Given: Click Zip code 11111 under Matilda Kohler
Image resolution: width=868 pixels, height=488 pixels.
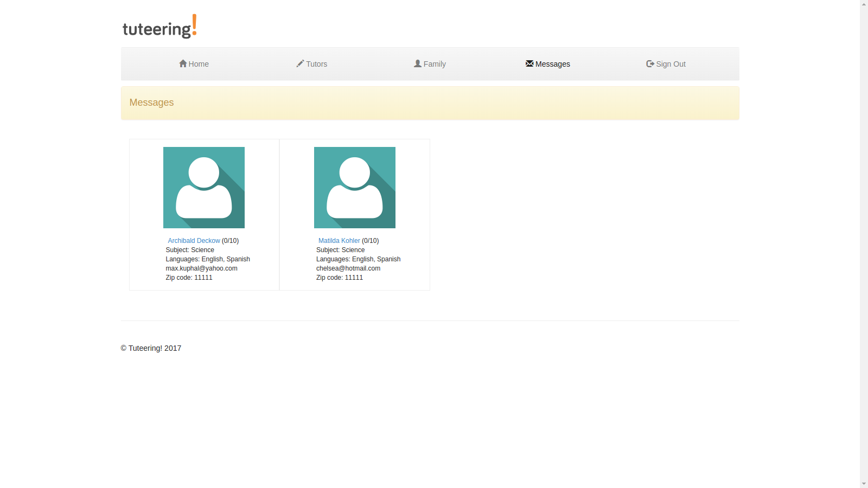Looking at the screenshot, I should [340, 278].
